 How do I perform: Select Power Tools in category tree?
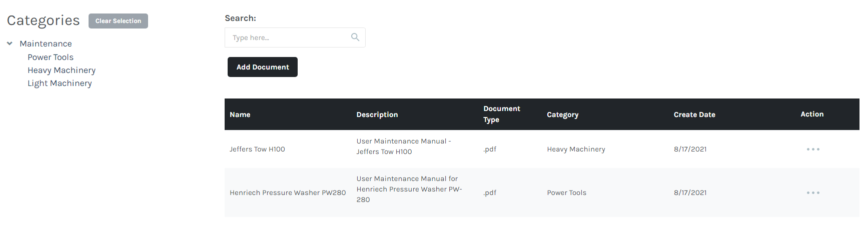[51, 57]
